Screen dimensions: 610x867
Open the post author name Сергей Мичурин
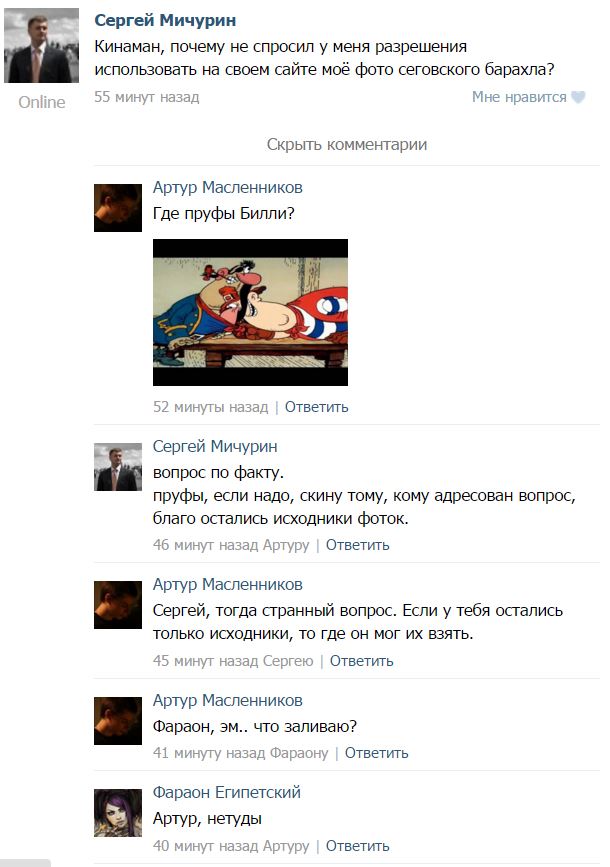(165, 20)
